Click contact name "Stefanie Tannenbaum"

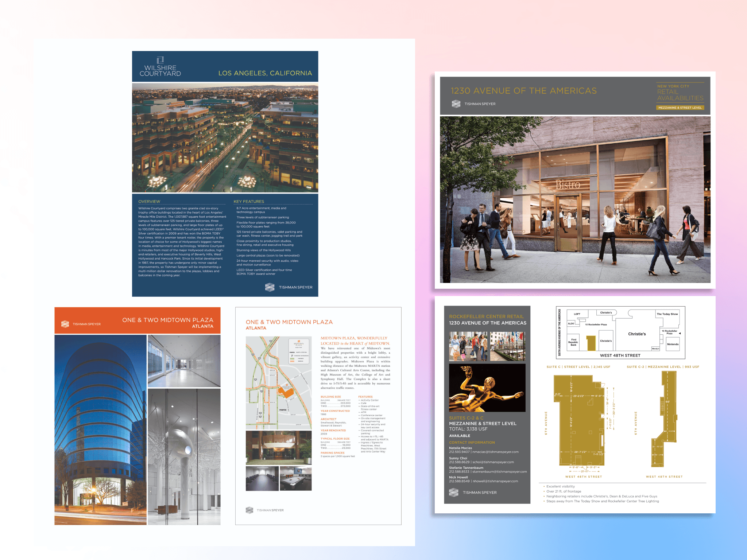466,468
